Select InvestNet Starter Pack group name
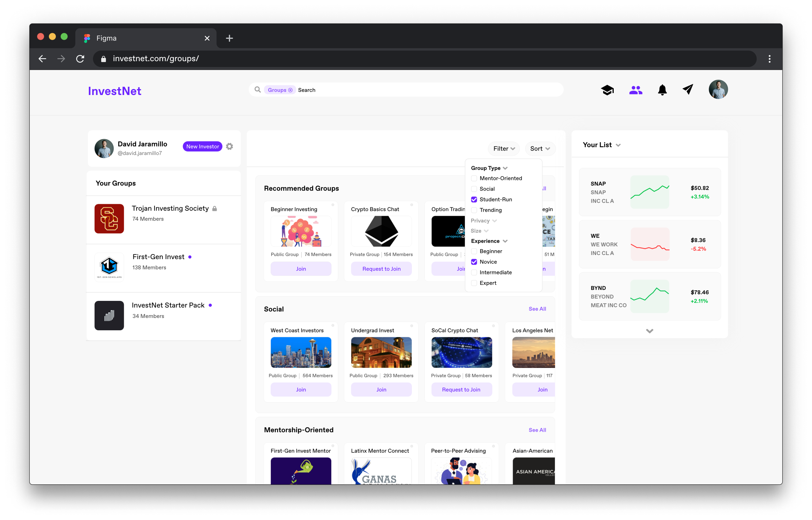This screenshot has height=520, width=812. point(168,305)
